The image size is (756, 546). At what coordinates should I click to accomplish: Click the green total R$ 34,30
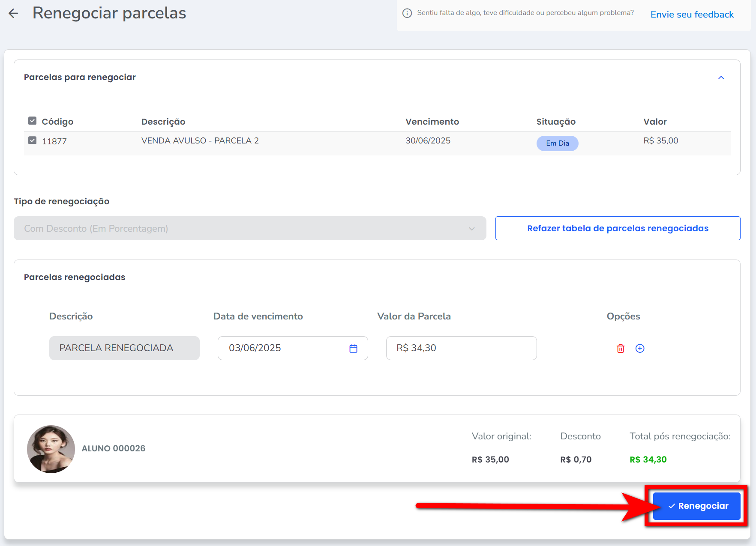[648, 459]
